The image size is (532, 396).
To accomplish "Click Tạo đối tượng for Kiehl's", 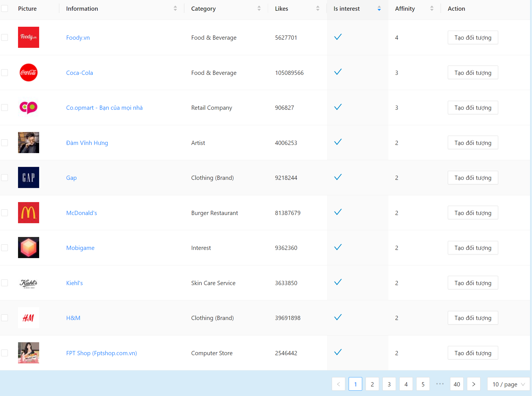I will 473,283.
